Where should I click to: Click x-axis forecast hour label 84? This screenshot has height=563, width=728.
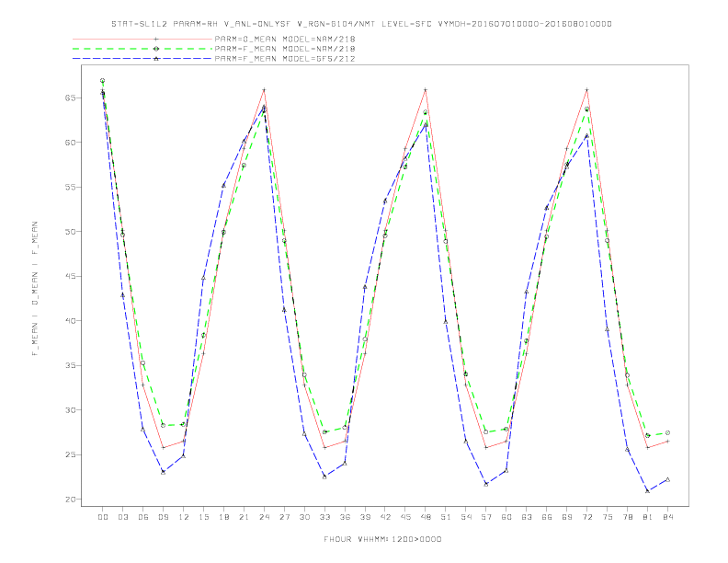pos(668,517)
